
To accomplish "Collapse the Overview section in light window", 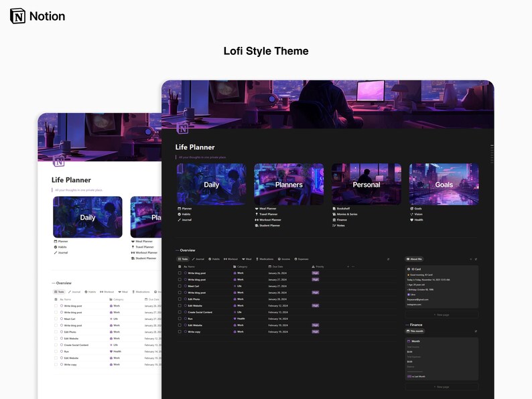I will (x=54, y=283).
